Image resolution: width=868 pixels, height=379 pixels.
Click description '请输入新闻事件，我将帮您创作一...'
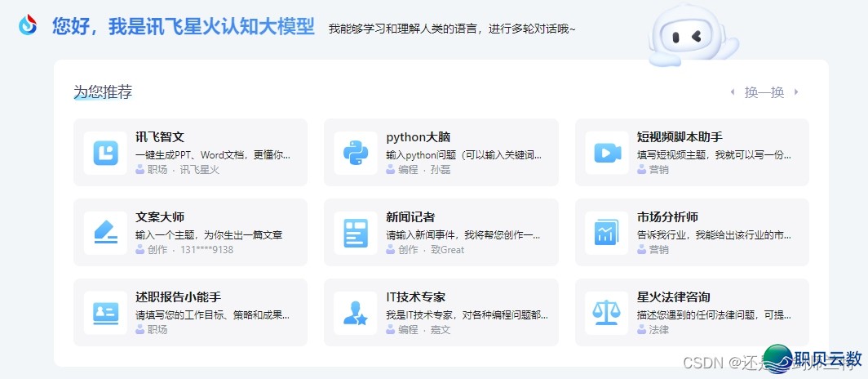pos(463,235)
